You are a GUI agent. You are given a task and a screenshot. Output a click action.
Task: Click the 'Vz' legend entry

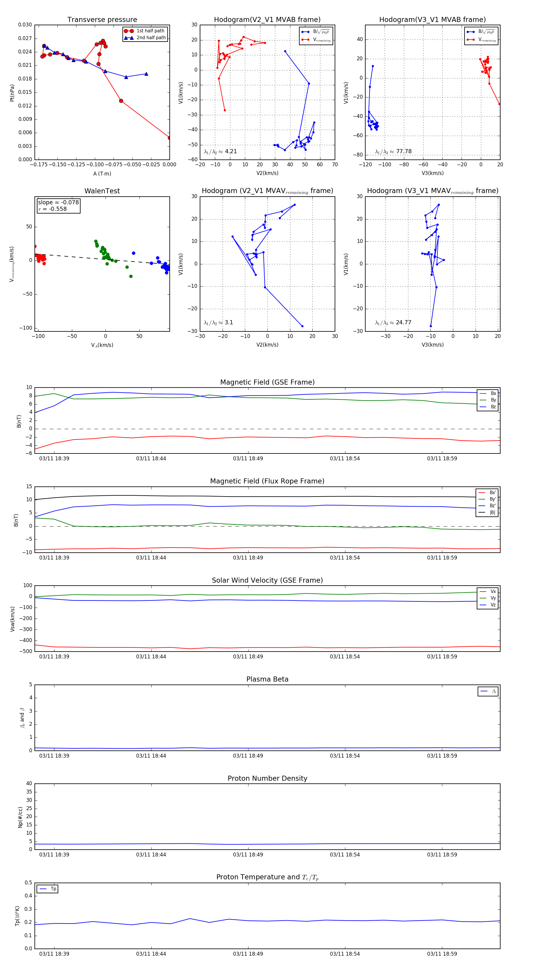pos(488,605)
